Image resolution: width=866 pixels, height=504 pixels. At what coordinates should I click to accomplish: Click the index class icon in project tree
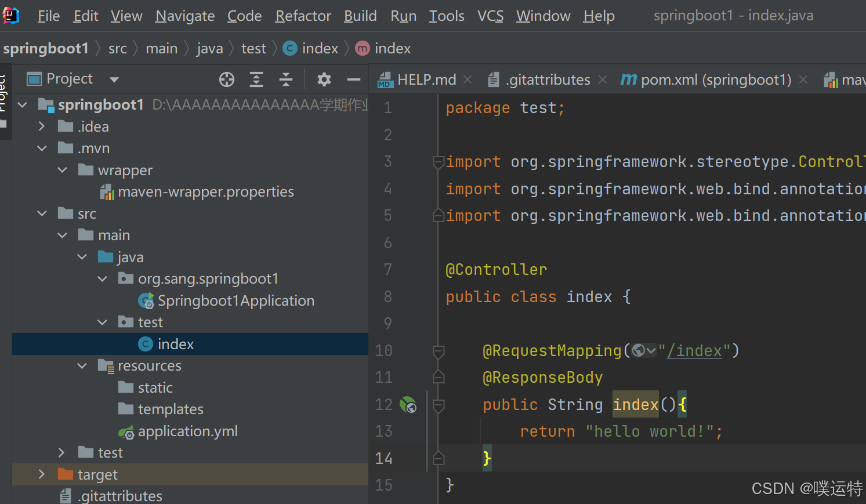[x=146, y=344]
